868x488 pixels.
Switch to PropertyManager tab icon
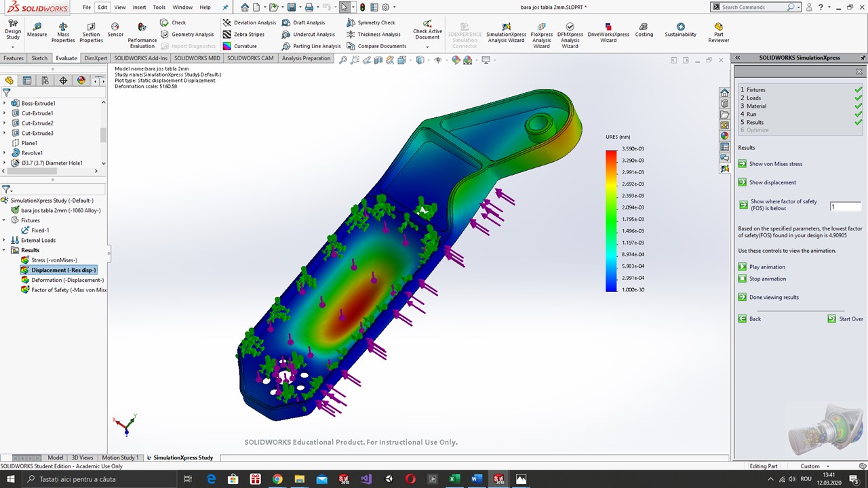[27, 80]
